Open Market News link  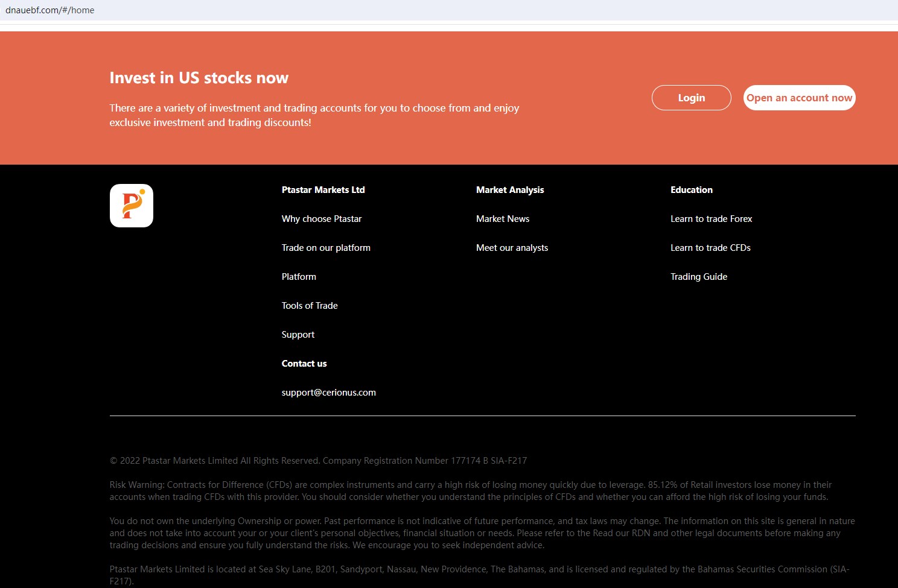pyautogui.click(x=503, y=219)
